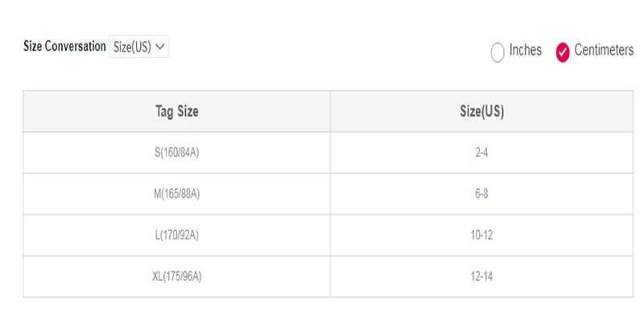Select the L(170/92A) tag size cell
This screenshot has height=322, width=644.
(x=176, y=235)
